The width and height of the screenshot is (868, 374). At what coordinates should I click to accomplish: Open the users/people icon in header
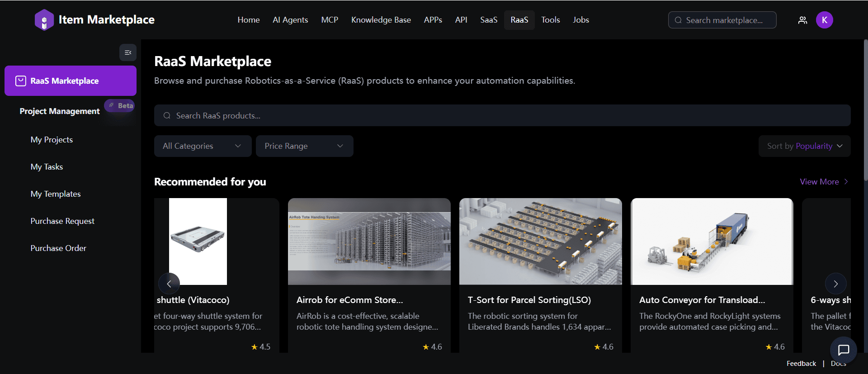pyautogui.click(x=802, y=20)
